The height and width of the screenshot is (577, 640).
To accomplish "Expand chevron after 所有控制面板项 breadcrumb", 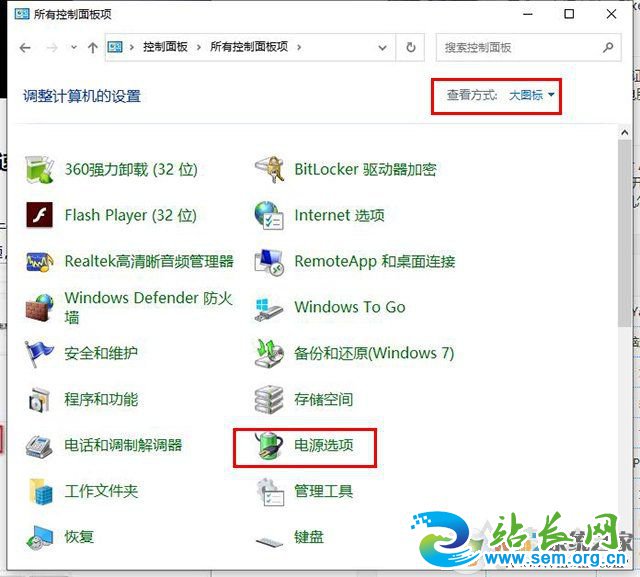I will pyautogui.click(x=299, y=47).
